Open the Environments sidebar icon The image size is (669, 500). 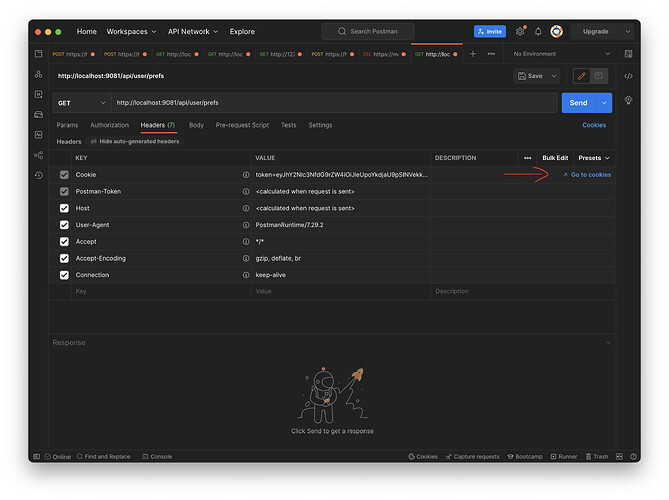(38, 94)
